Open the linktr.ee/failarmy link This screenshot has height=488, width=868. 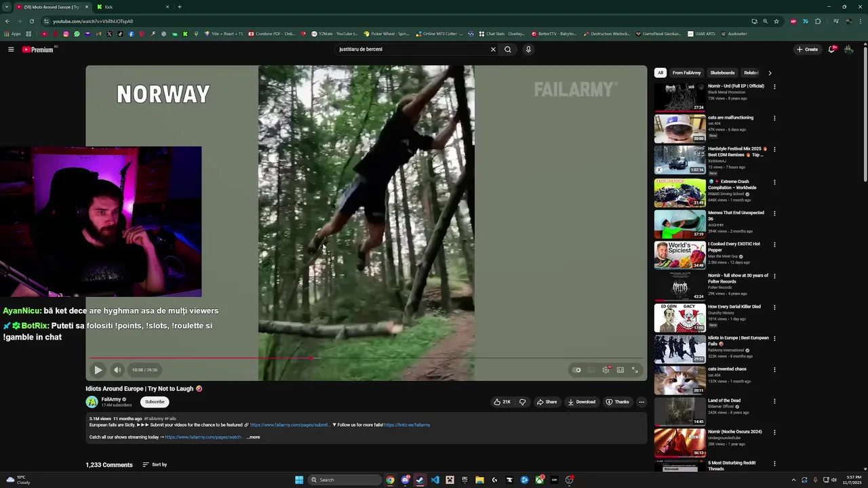click(407, 425)
